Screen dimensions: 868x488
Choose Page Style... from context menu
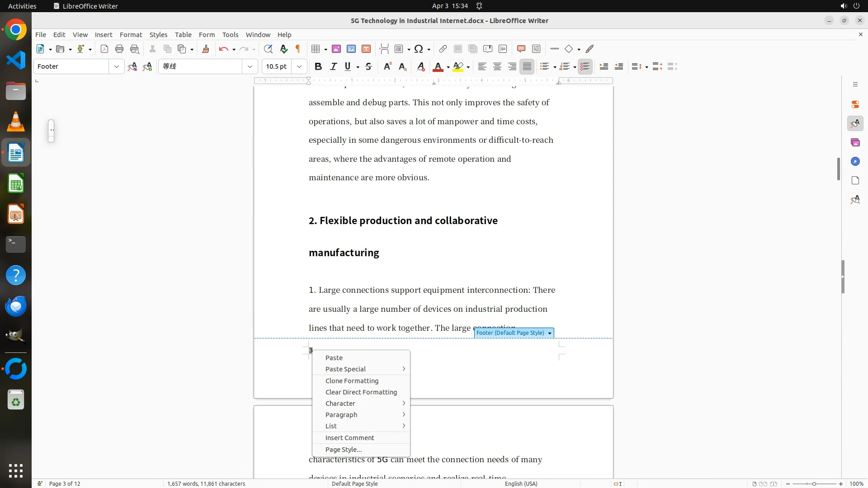(x=344, y=449)
